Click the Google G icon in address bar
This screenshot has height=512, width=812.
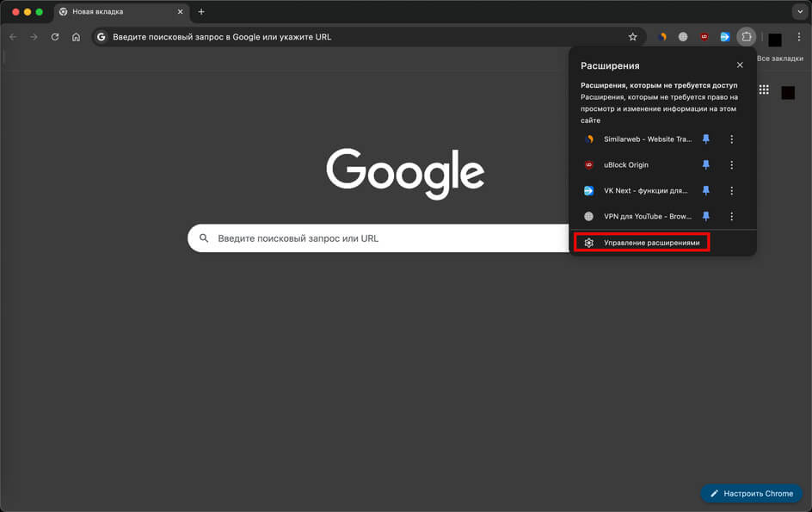point(101,37)
